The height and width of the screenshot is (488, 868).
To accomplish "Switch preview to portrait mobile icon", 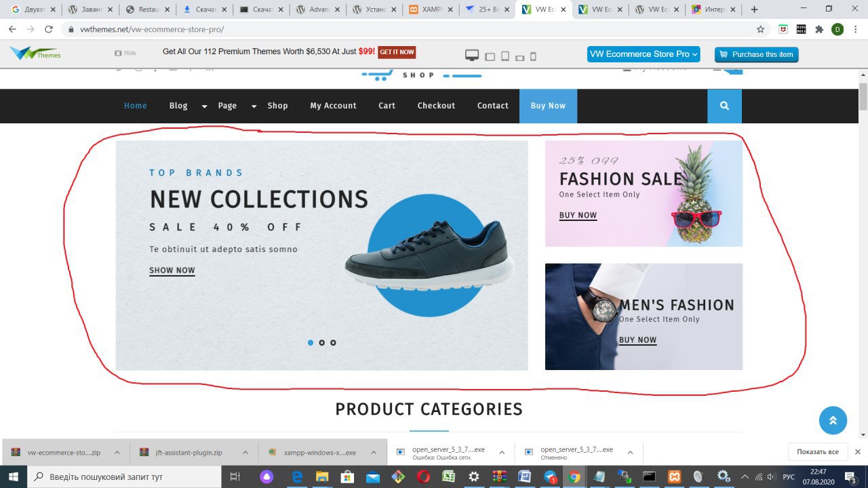I will pos(533,57).
